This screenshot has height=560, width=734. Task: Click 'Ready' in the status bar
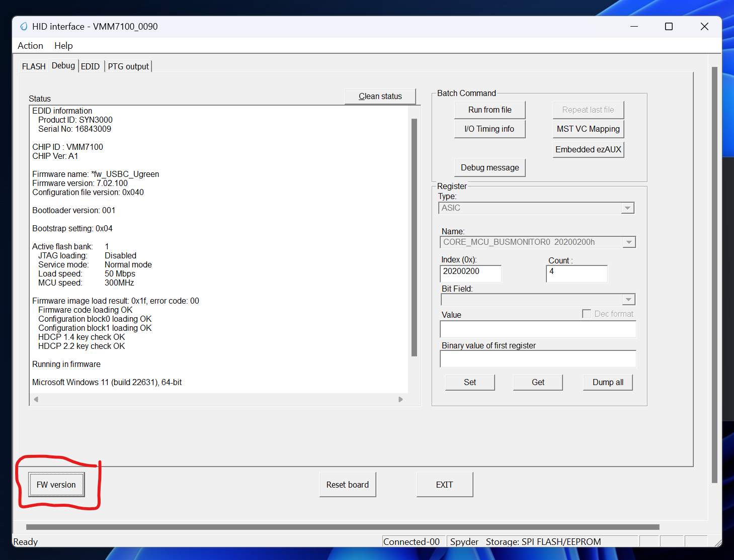pyautogui.click(x=26, y=541)
